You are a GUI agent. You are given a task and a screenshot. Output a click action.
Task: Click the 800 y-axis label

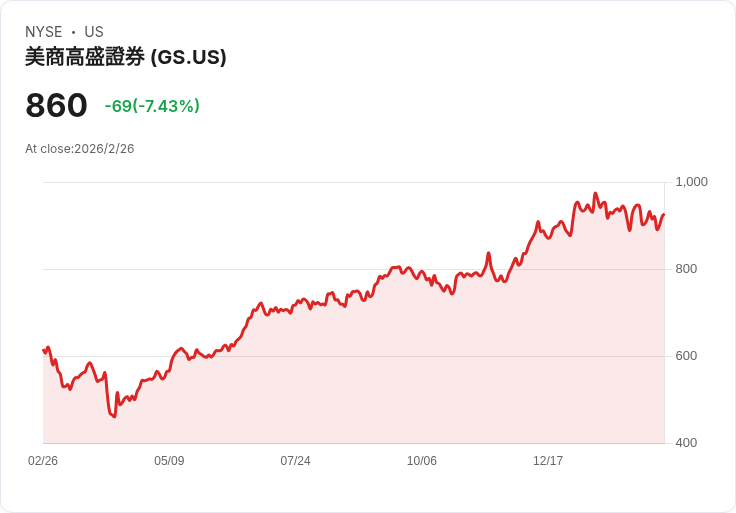[x=686, y=269]
